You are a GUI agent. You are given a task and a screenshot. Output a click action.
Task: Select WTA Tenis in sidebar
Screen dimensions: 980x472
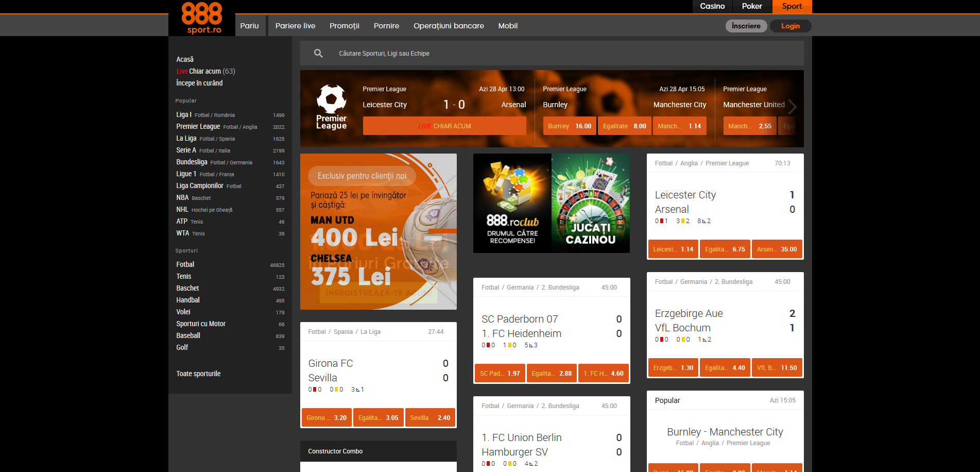click(x=230, y=233)
